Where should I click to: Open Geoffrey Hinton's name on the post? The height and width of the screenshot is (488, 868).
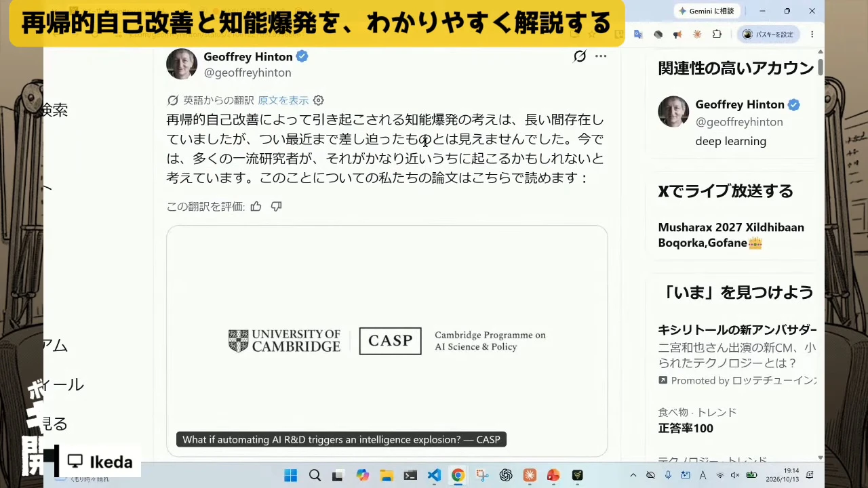click(x=248, y=56)
